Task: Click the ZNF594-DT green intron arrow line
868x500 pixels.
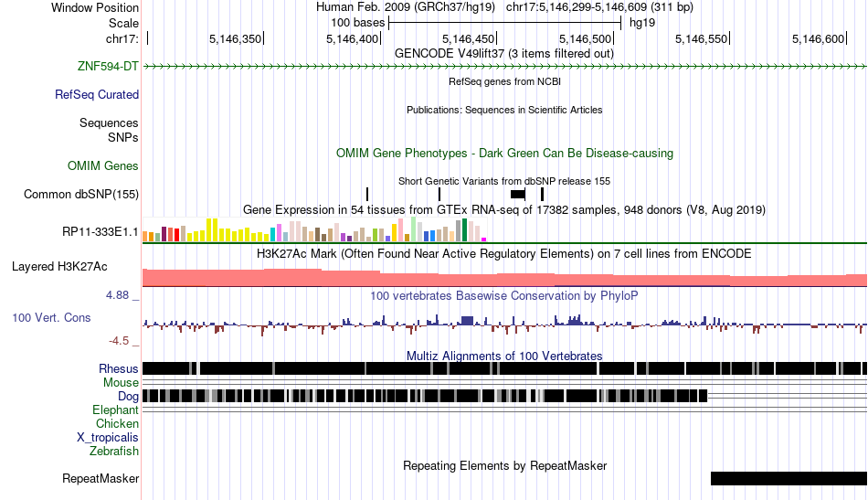Action: [x=504, y=67]
